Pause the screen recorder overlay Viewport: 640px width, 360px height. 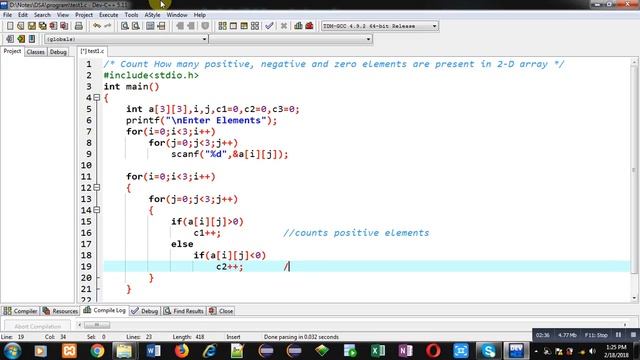coord(618,335)
